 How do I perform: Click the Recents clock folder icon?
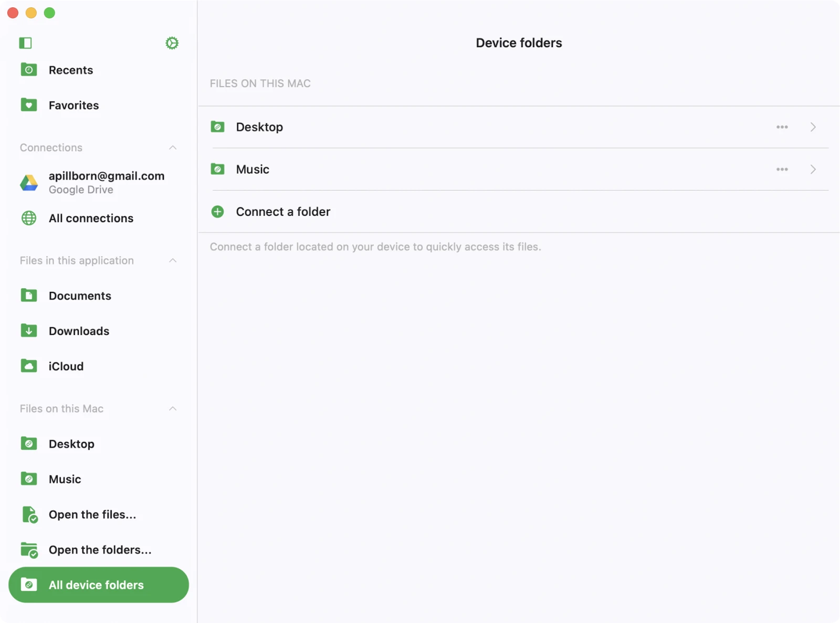29,70
